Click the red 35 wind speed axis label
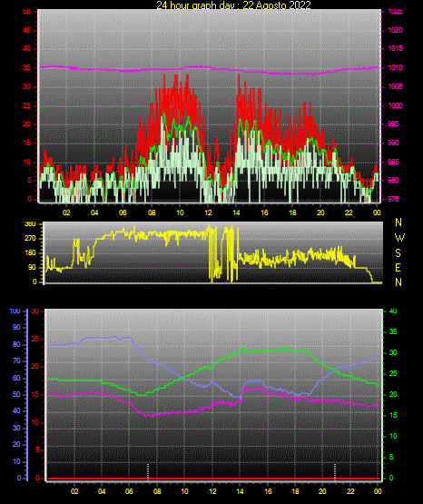 [26, 68]
